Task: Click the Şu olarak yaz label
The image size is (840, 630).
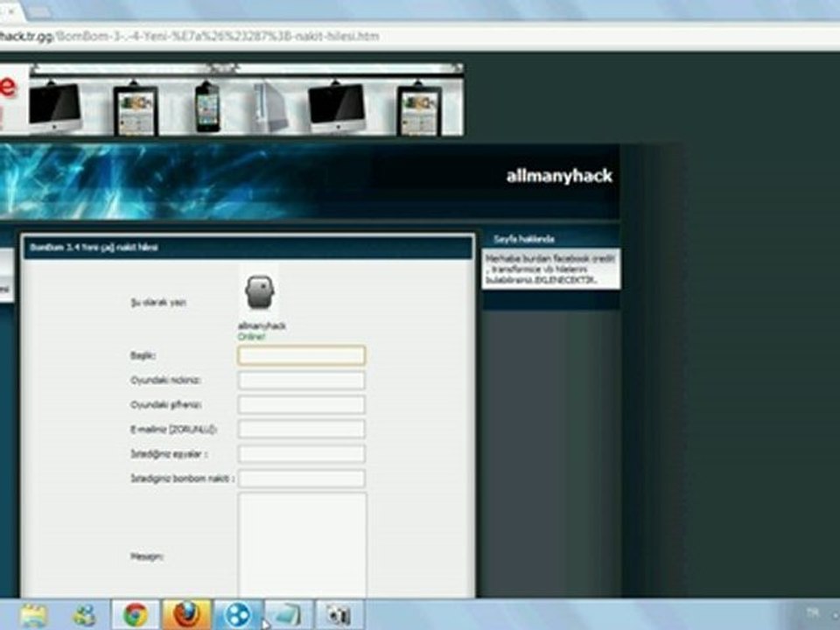Action: pos(158,303)
